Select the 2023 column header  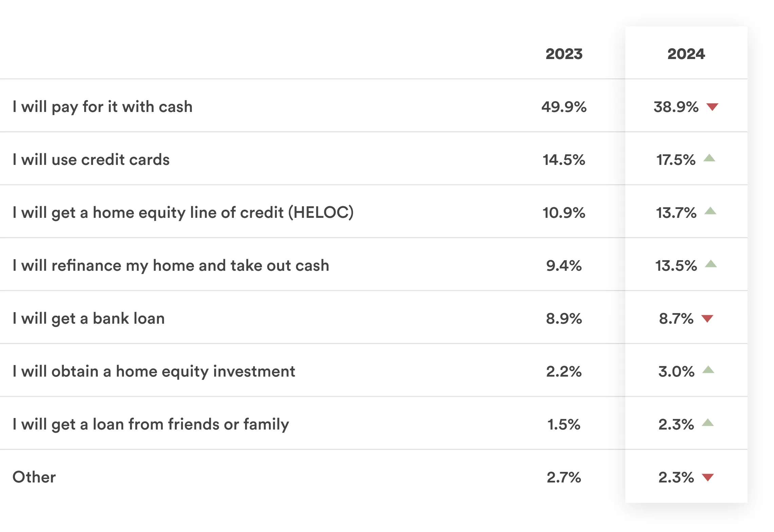(564, 54)
